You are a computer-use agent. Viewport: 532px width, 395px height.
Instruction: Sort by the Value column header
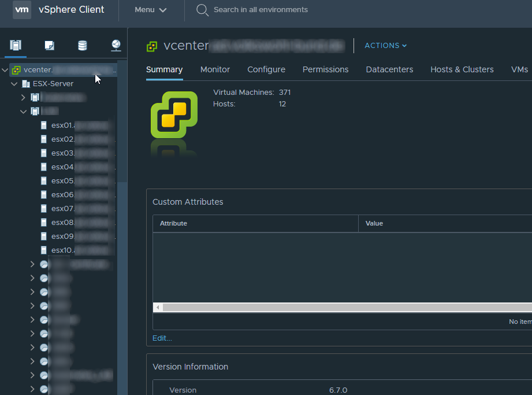click(445, 223)
